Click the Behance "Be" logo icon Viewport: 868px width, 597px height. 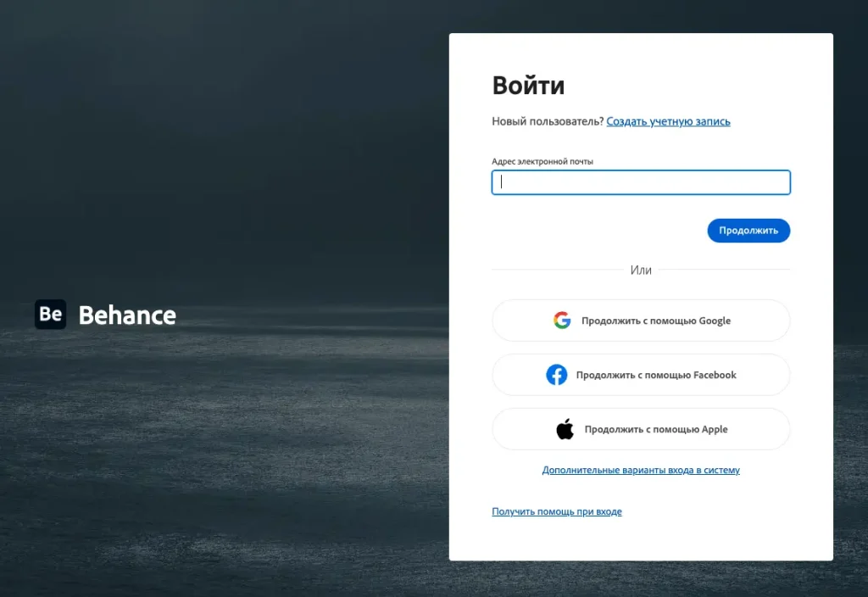point(50,315)
